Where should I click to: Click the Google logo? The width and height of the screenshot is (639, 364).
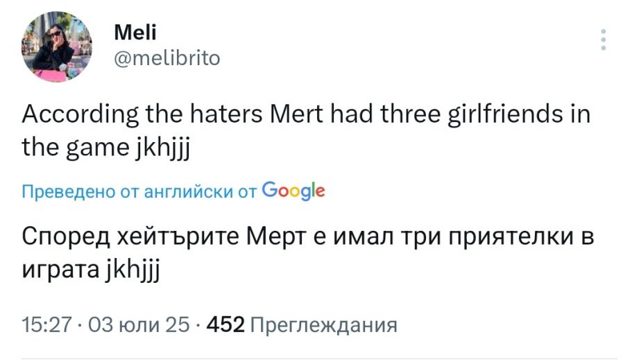pos(294,191)
